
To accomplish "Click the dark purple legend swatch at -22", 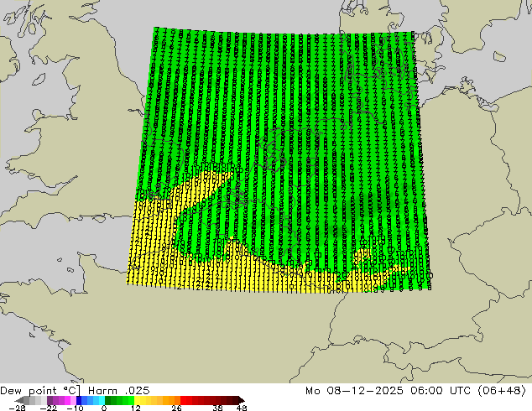I will pos(50,400).
